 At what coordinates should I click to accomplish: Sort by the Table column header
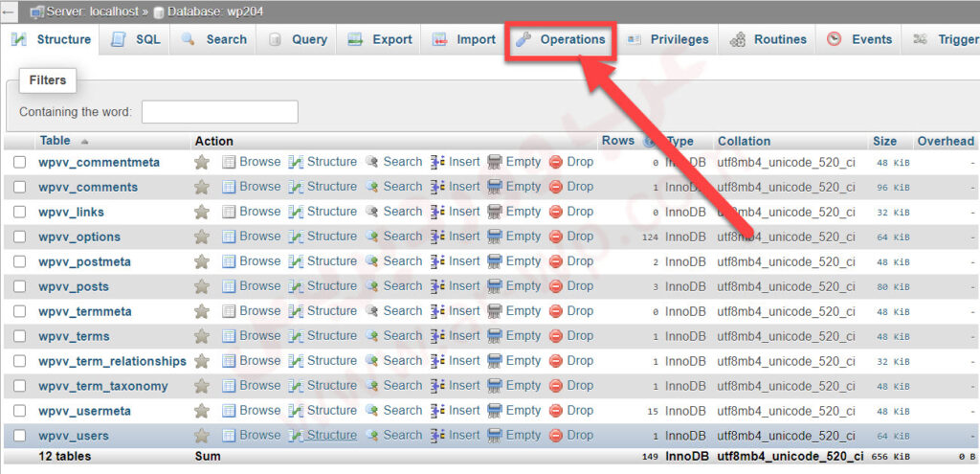(55, 141)
